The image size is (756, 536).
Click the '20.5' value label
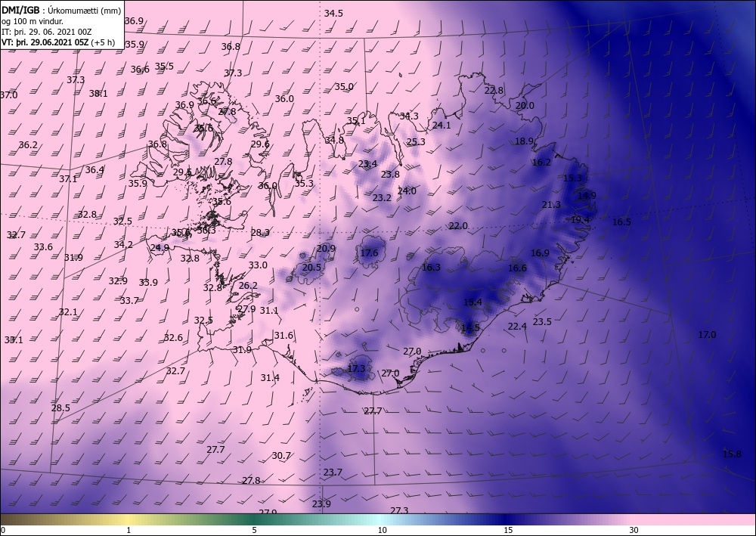311,268
